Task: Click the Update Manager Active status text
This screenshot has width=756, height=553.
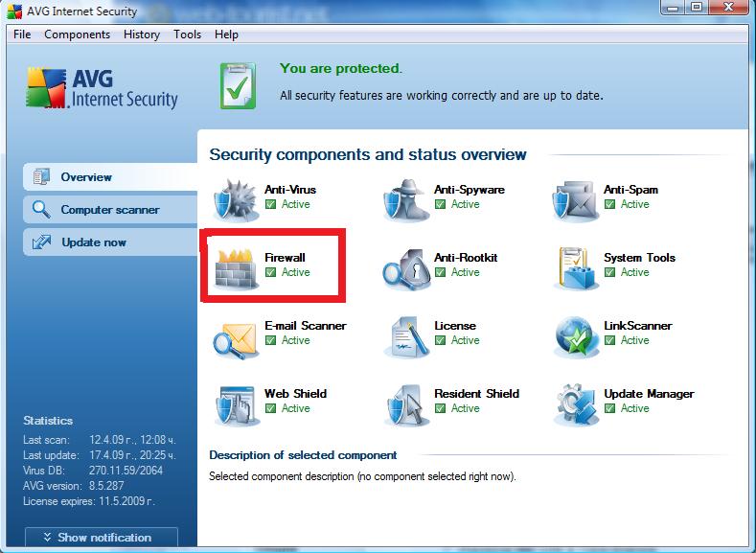Action: (x=635, y=408)
